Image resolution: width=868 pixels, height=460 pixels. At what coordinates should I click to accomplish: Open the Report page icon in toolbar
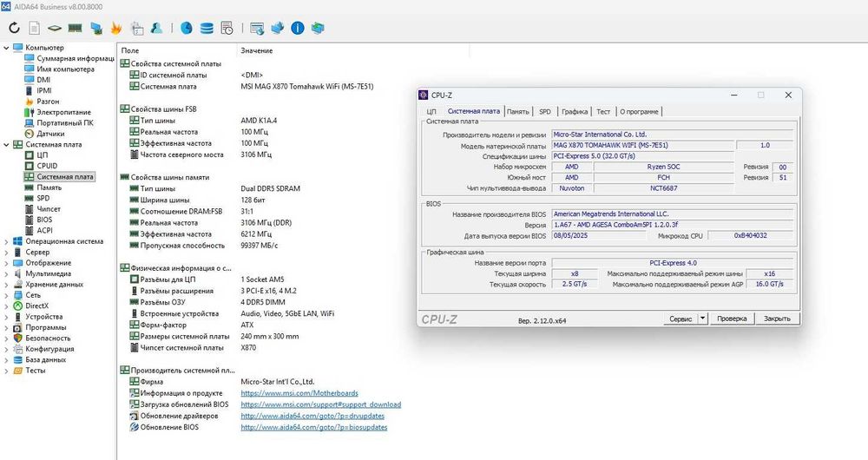(35, 28)
